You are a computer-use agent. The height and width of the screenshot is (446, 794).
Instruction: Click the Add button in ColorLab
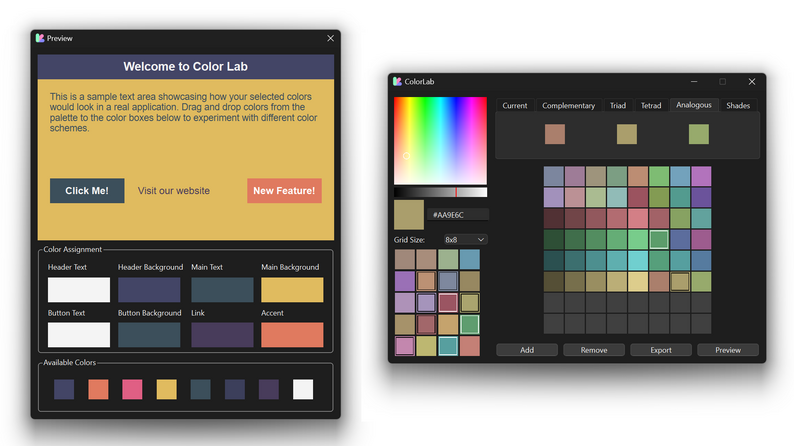pyautogui.click(x=527, y=350)
